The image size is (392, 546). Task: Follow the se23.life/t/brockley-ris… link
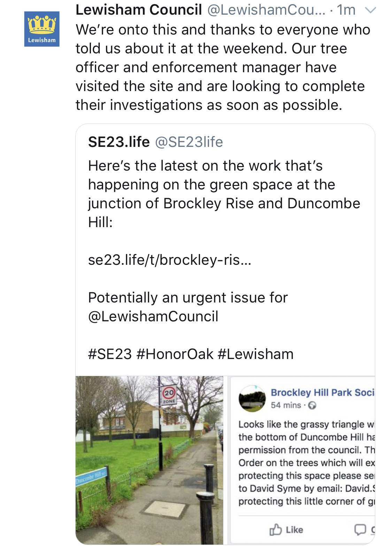[169, 260]
